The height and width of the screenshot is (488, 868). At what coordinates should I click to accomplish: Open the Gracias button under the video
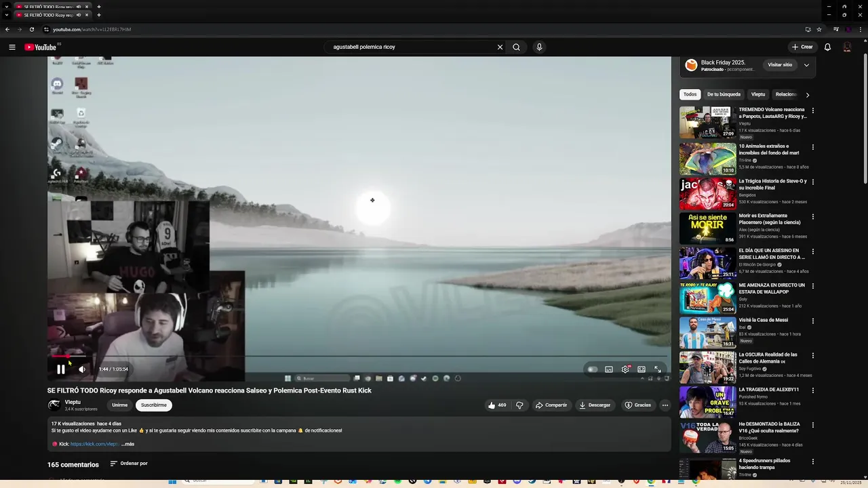(x=637, y=405)
